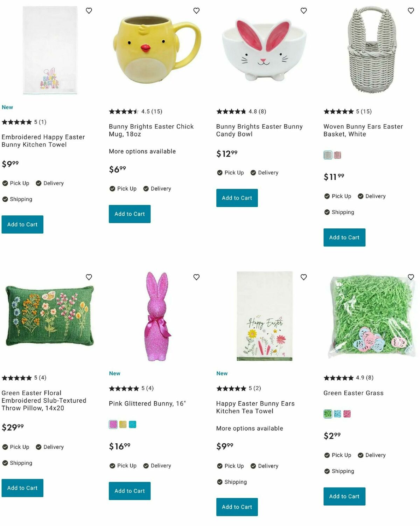Add Green Easter Grass to cart
420x526 pixels.
point(344,496)
